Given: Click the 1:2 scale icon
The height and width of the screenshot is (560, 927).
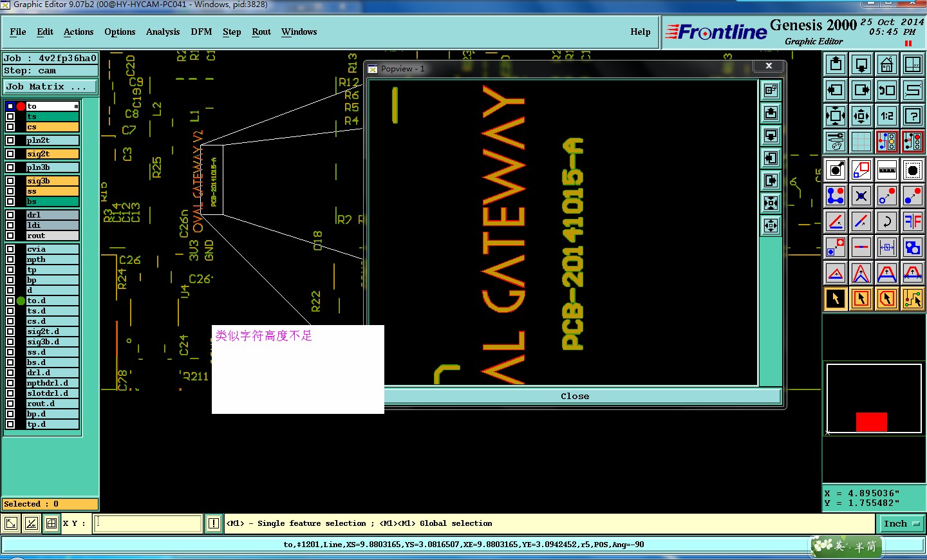Looking at the screenshot, I should (x=887, y=116).
